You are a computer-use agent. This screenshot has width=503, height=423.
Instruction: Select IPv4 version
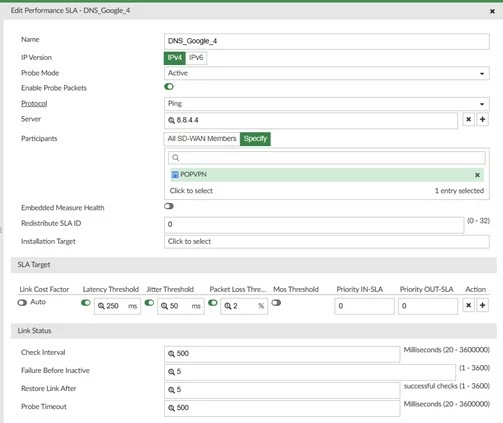coord(174,58)
